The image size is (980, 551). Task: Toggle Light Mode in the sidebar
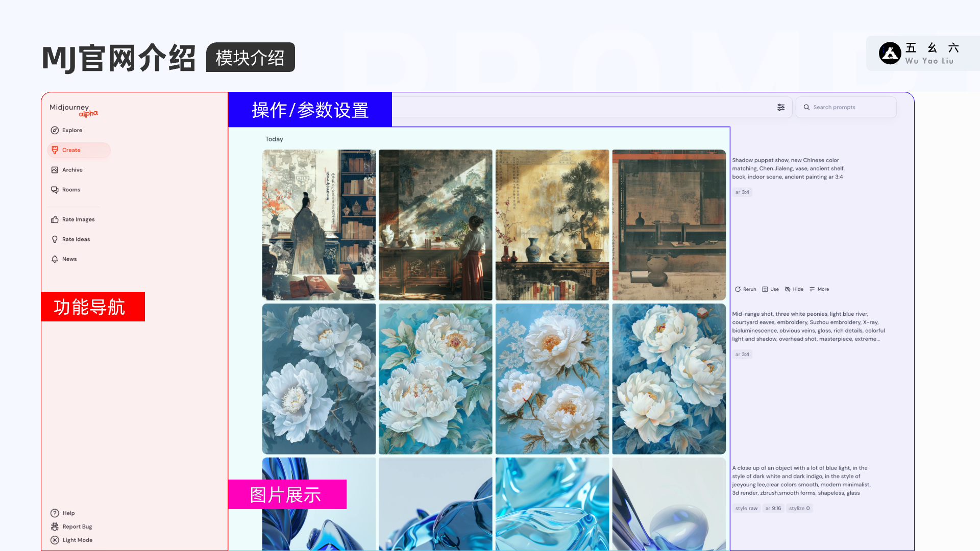[71, 540]
